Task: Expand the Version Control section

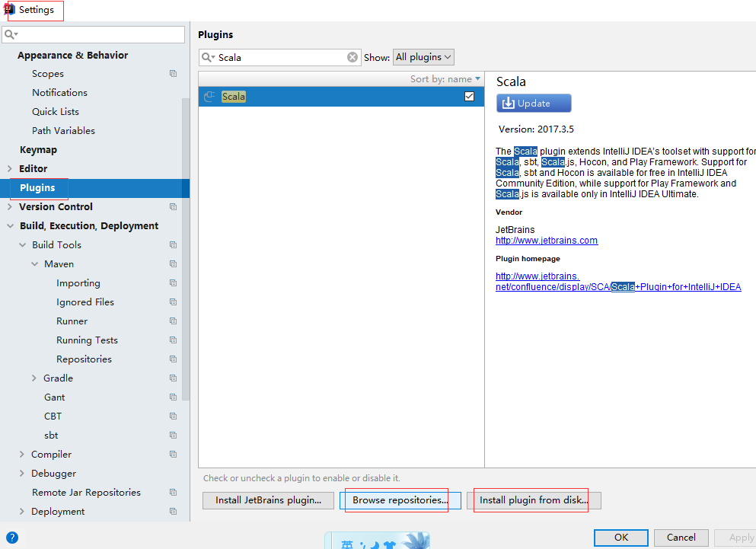Action: tap(10, 207)
